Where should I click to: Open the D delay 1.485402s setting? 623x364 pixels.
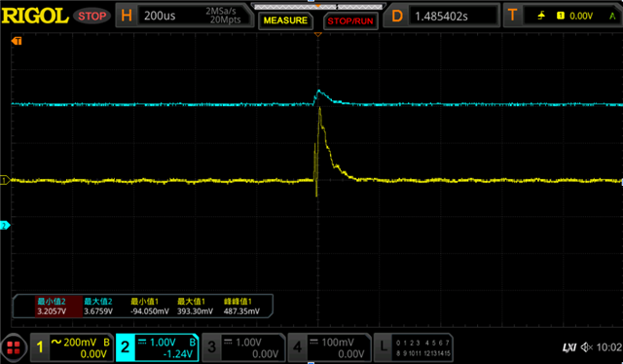(x=441, y=16)
